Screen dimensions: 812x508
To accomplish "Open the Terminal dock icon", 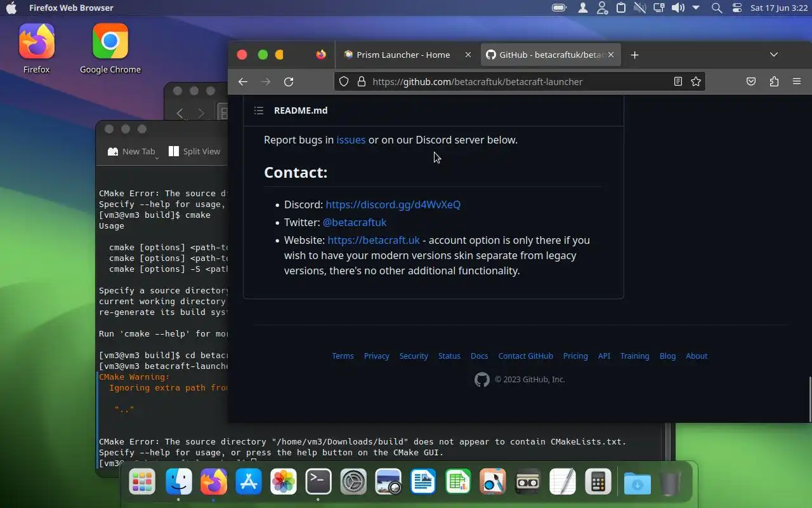I will point(318,482).
